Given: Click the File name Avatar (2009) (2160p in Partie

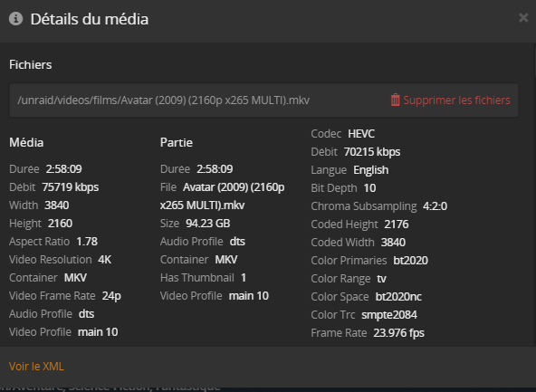Looking at the screenshot, I should coord(234,187).
